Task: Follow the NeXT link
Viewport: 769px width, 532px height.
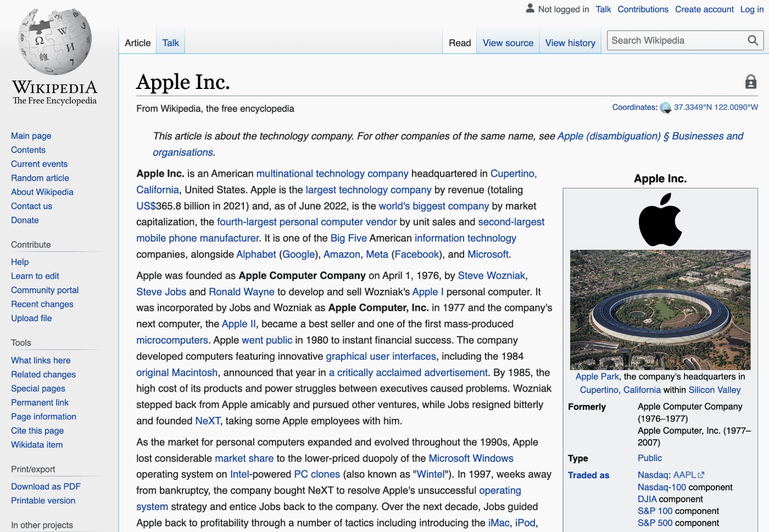Action: pos(208,421)
